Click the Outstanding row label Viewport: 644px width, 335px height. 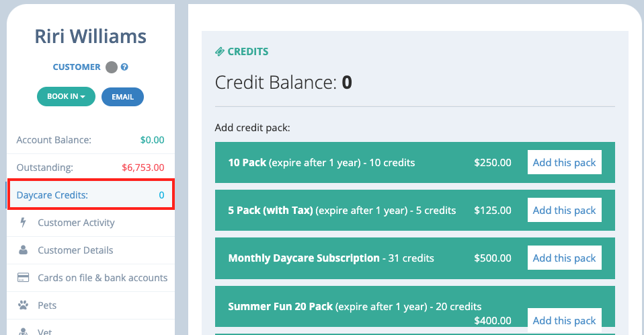[x=45, y=167]
